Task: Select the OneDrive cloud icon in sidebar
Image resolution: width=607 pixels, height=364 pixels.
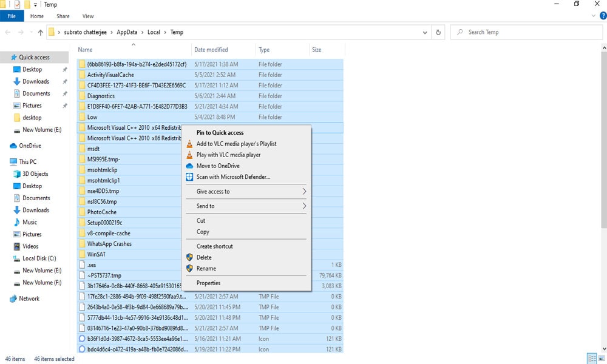Action: pos(13,146)
